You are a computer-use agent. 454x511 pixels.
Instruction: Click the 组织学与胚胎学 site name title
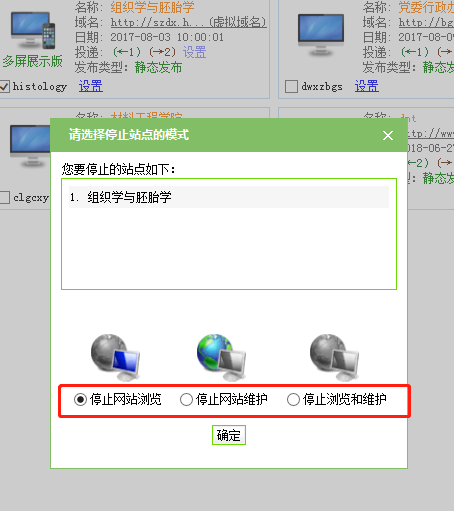(x=152, y=7)
